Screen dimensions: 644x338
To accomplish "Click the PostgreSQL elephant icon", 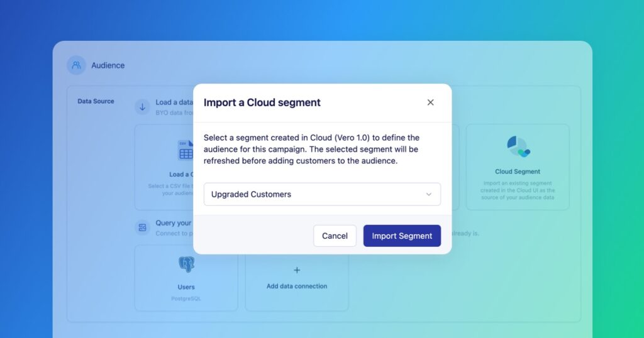I will (x=186, y=264).
